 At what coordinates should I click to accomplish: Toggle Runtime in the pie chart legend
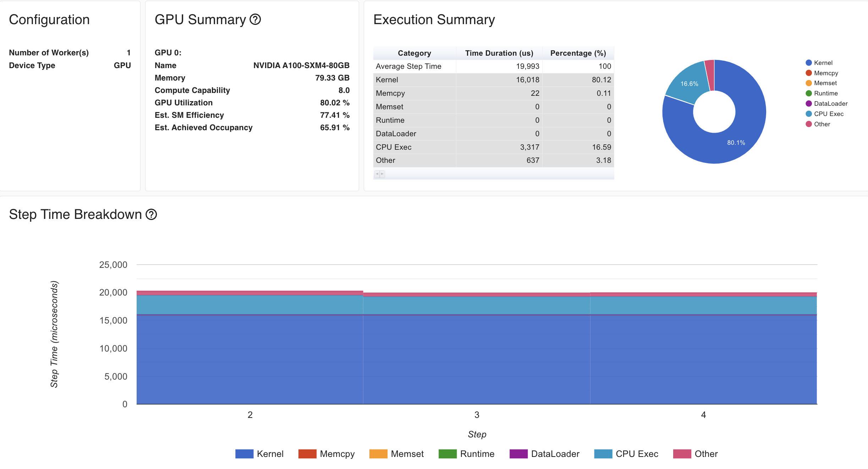(x=822, y=93)
